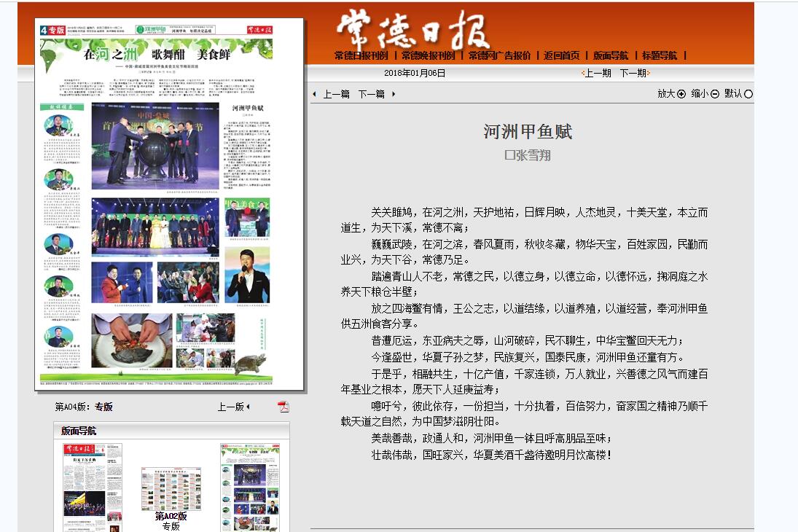The width and height of the screenshot is (798, 532).
Task: Open 常德日报刊例 menu item
Action: pyautogui.click(x=361, y=55)
